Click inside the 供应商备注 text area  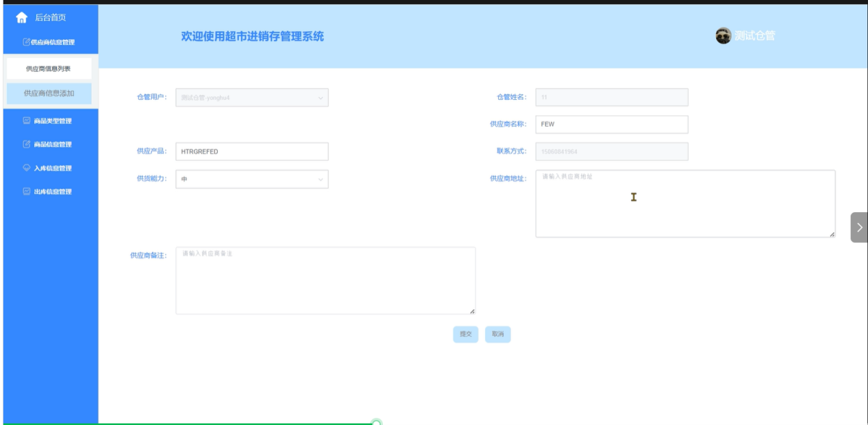(325, 281)
